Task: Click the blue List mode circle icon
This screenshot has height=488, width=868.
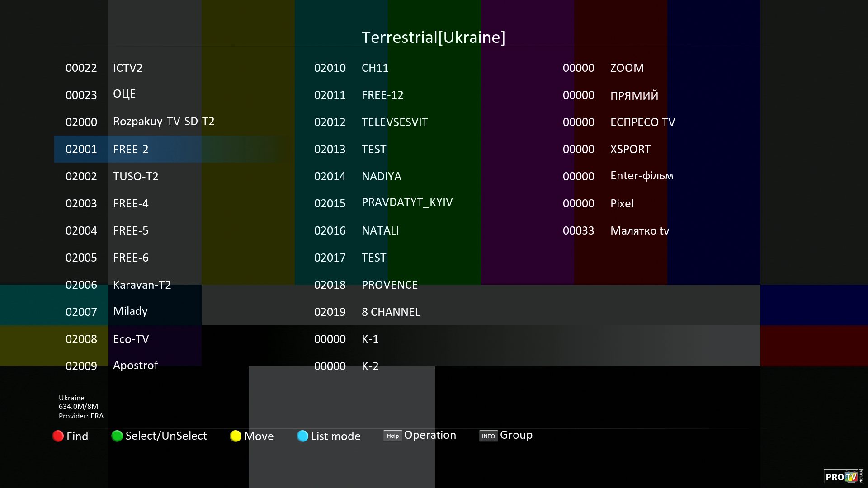Action: [x=302, y=436]
